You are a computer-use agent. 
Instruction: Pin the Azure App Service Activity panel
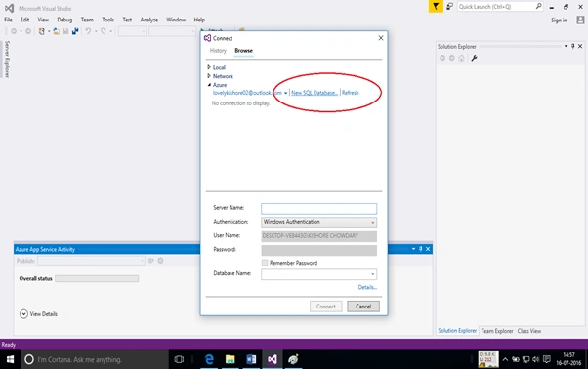click(x=421, y=249)
